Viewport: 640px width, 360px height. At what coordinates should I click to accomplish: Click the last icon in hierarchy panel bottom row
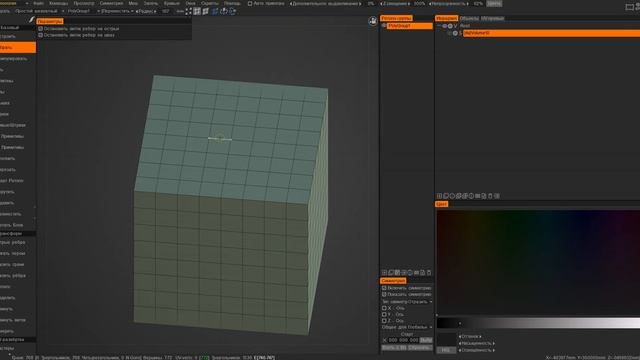pyautogui.click(x=497, y=196)
